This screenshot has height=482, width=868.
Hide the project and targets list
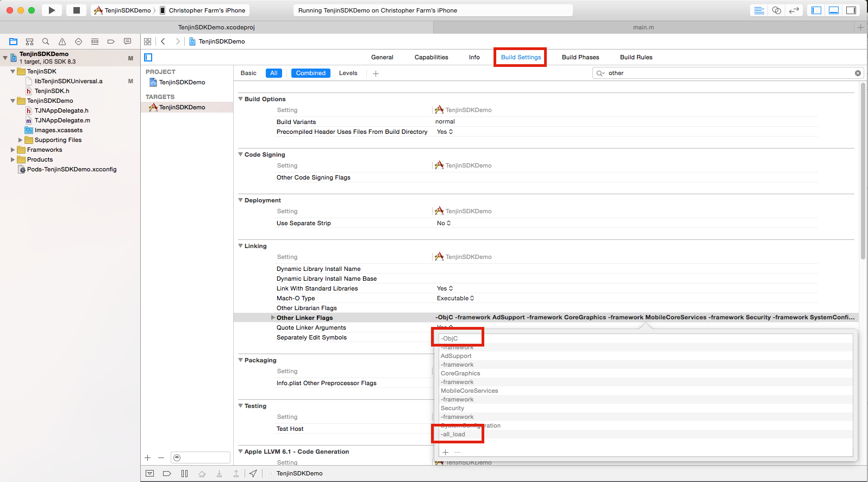pyautogui.click(x=148, y=57)
